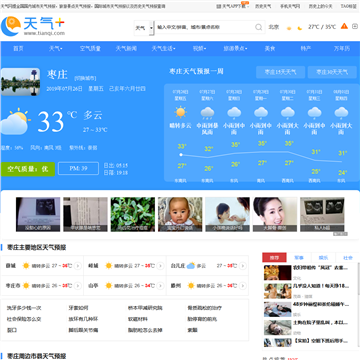Click the sun icon in 枣庄市 row
This screenshot has width=360, height=360.
pyautogui.click(x=26, y=286)
